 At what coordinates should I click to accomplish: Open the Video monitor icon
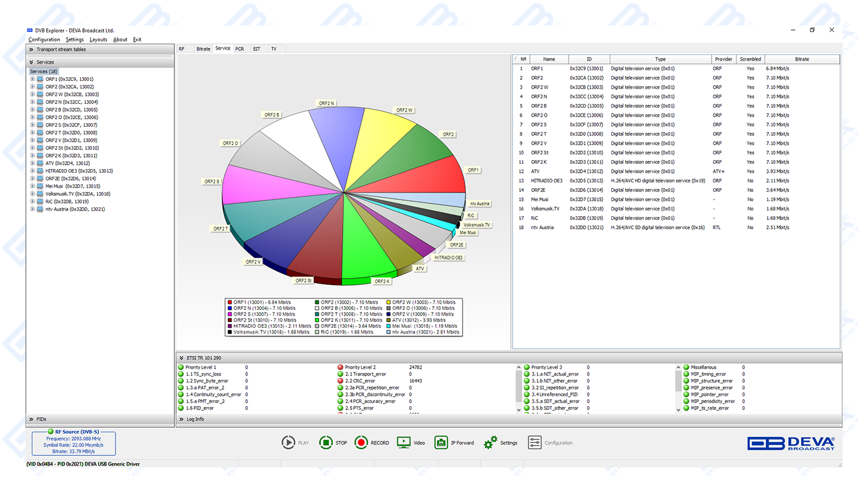click(x=403, y=443)
